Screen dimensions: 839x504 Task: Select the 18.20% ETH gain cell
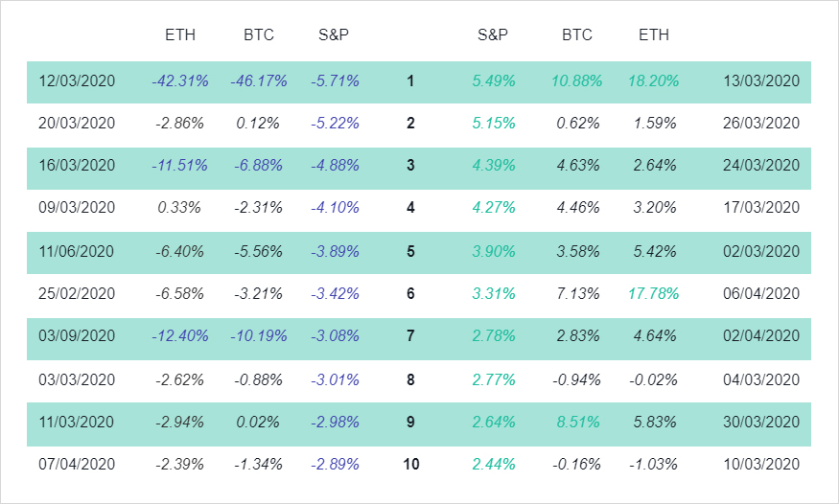[x=653, y=81]
